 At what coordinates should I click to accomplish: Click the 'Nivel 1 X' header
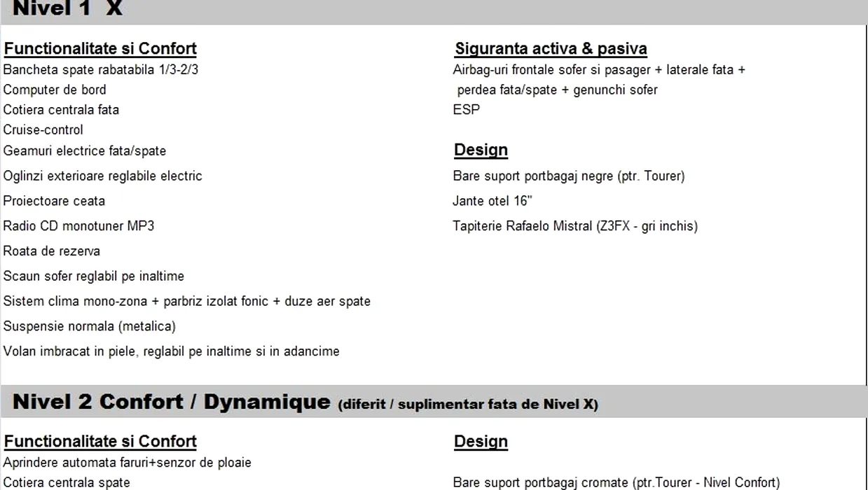68,8
